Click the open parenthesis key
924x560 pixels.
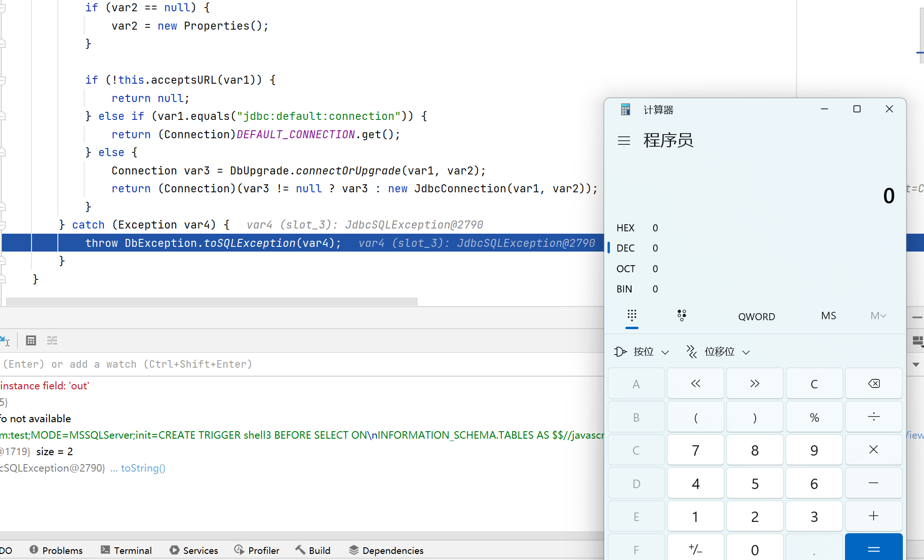[x=695, y=417]
